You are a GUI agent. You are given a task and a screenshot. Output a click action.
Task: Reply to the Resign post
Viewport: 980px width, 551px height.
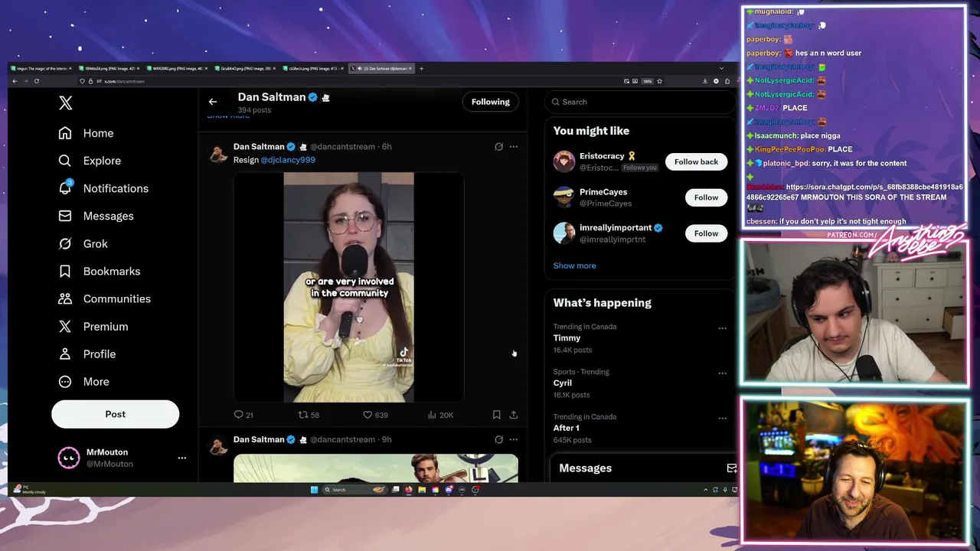(x=243, y=415)
